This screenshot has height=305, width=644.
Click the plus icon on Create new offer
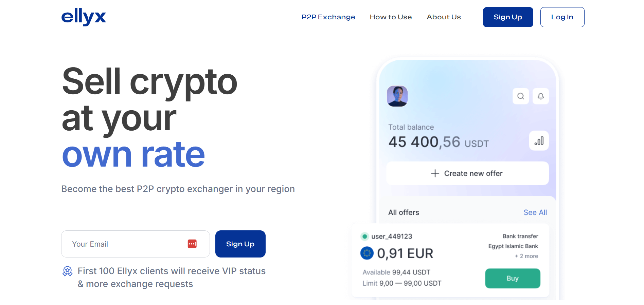(x=435, y=173)
